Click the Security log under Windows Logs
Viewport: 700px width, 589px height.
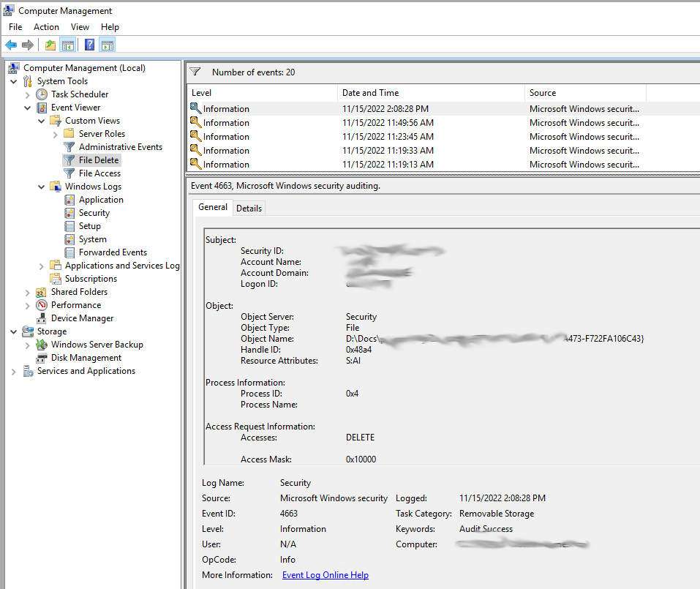94,212
